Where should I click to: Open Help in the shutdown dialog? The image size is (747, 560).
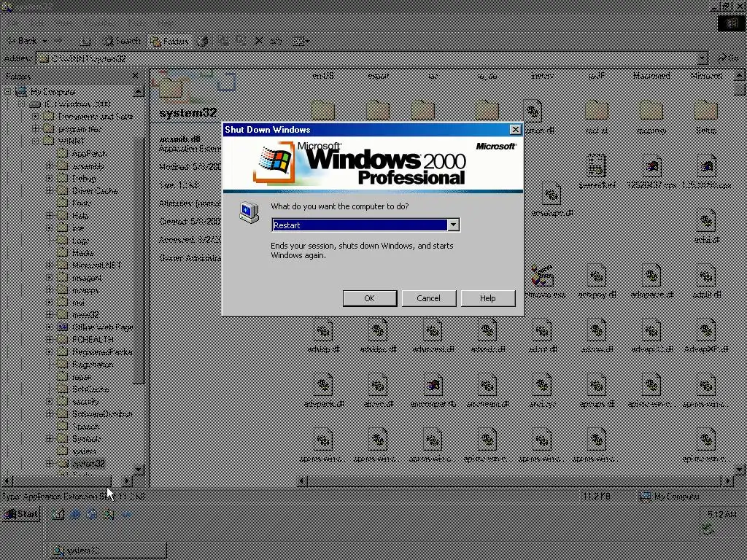click(x=488, y=298)
